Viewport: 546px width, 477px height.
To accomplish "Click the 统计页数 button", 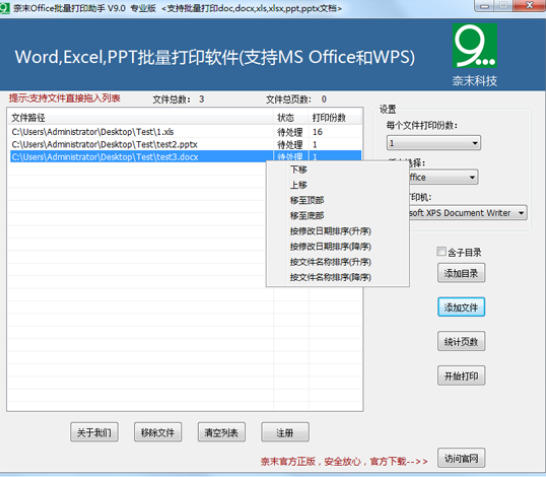I will (x=461, y=342).
